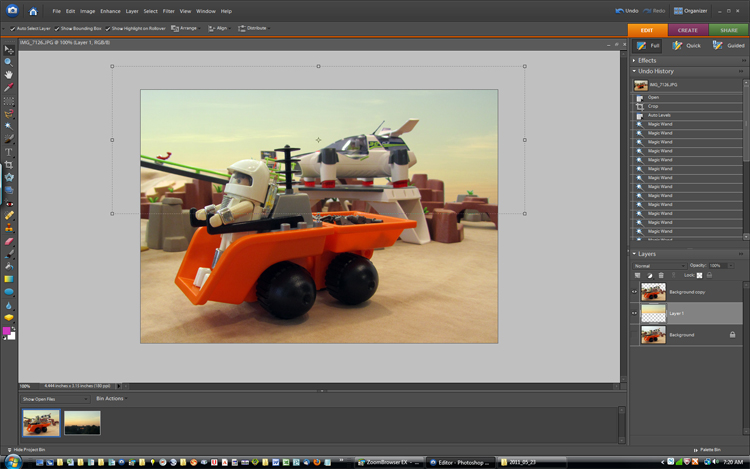Select the Horizontal Type tool
This screenshot has height=469, width=750.
click(9, 152)
